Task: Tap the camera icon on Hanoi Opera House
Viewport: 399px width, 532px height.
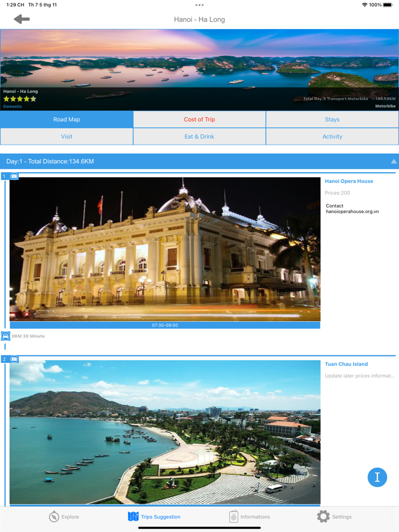Action: 14,176
